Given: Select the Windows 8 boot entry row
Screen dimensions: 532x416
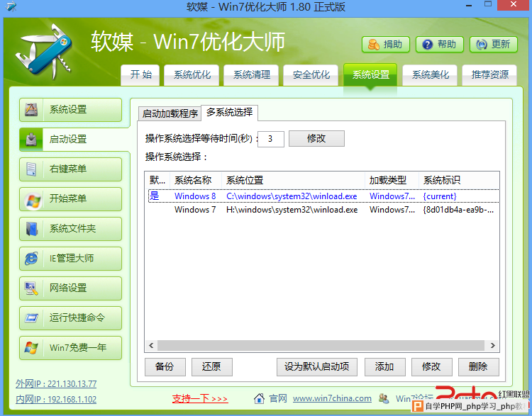Looking at the screenshot, I should [323, 196].
